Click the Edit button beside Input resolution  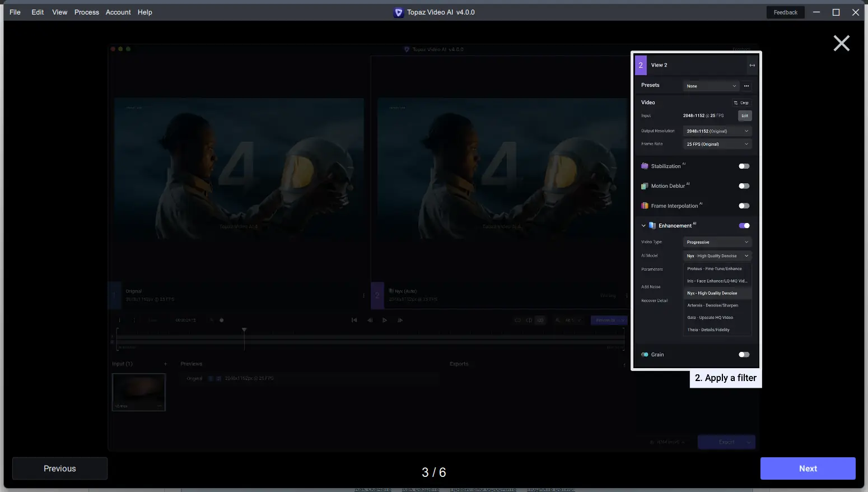[745, 116]
